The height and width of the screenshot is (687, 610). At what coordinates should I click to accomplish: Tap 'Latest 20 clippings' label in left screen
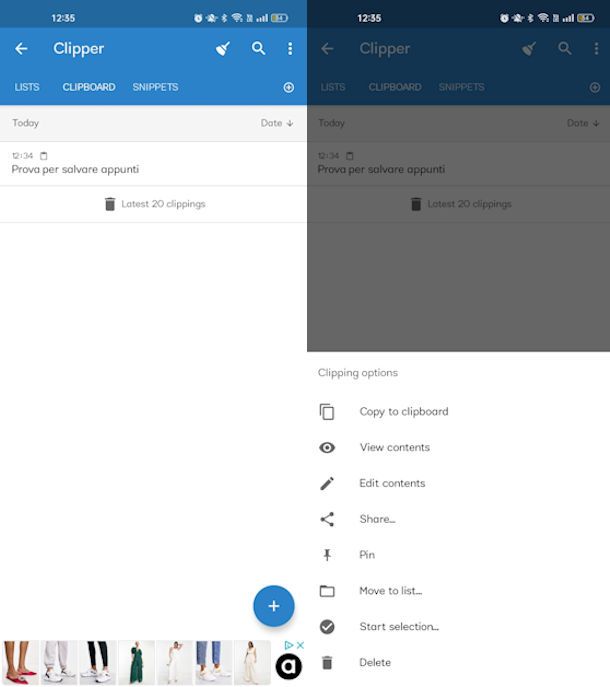pos(163,204)
